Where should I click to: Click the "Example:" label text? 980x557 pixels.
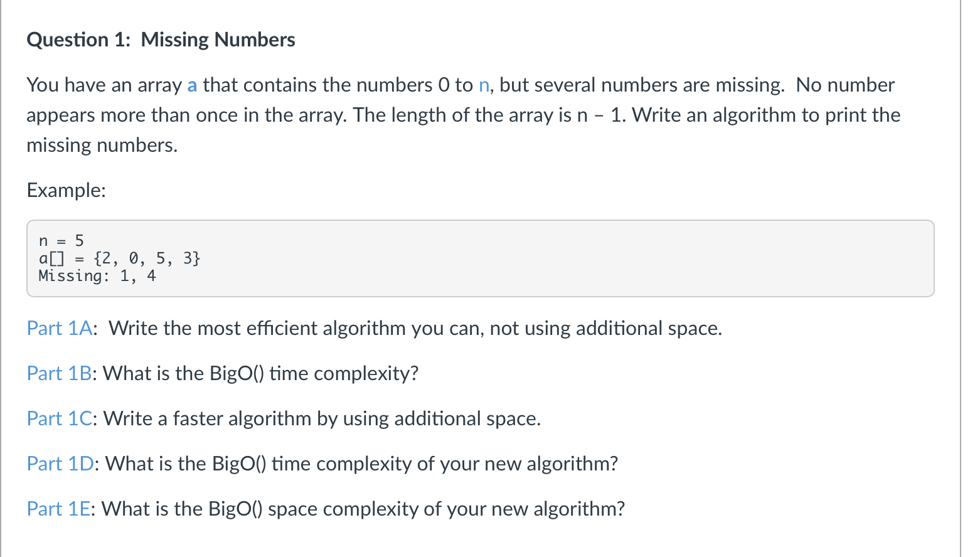click(67, 190)
